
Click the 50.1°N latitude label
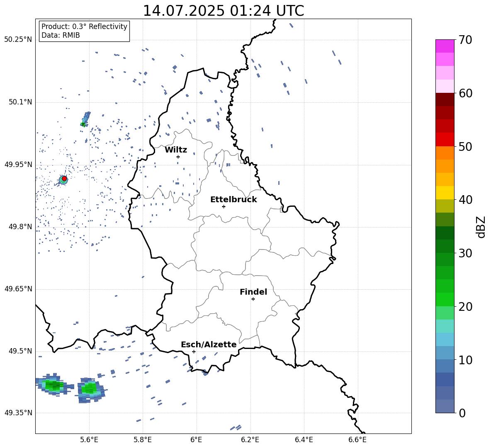click(x=20, y=102)
